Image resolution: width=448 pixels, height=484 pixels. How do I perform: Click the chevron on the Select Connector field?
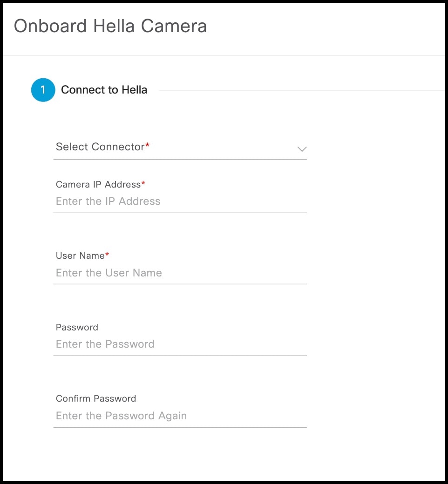[301, 149]
